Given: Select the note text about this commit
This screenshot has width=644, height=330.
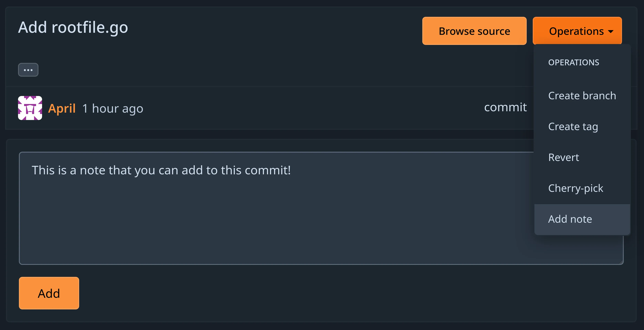Looking at the screenshot, I should pos(161,170).
